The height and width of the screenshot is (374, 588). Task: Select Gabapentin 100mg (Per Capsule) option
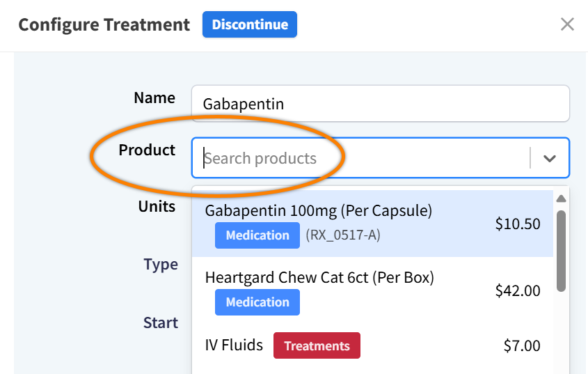[319, 210]
